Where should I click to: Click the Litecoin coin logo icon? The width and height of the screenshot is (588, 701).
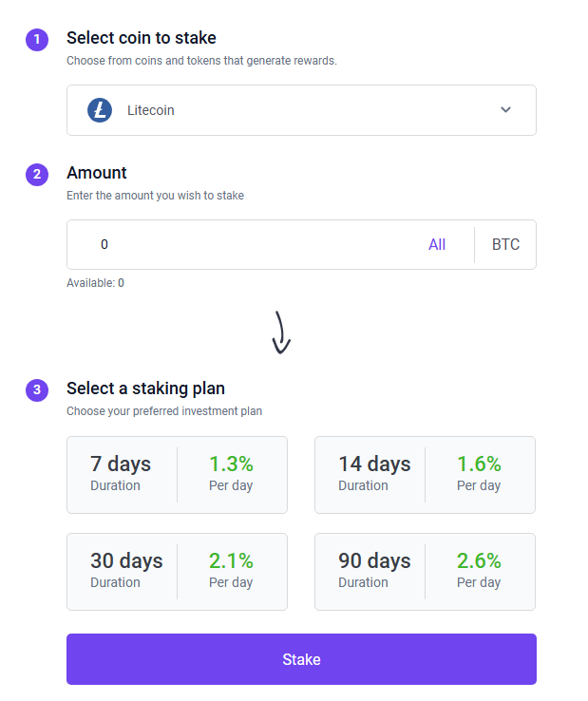tap(100, 110)
